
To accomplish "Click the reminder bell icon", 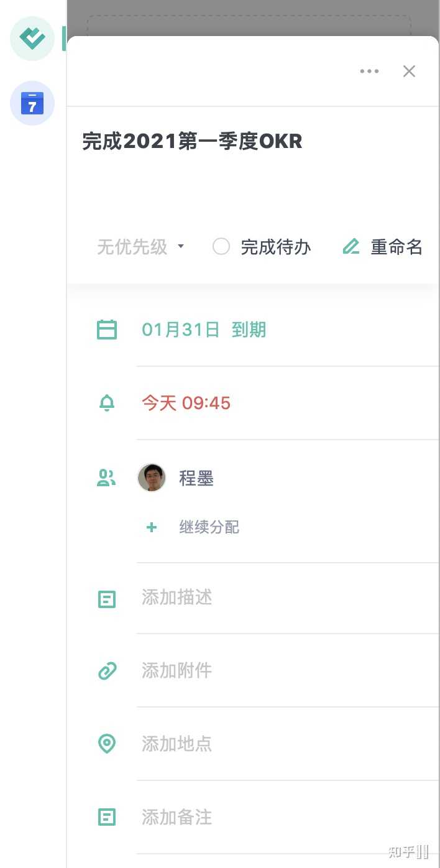I will tap(107, 403).
